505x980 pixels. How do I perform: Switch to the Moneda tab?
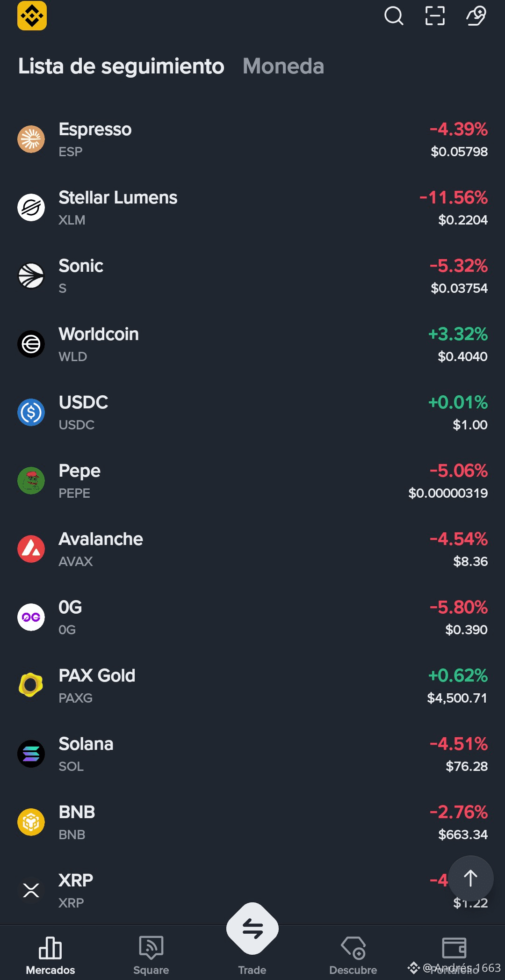point(283,66)
